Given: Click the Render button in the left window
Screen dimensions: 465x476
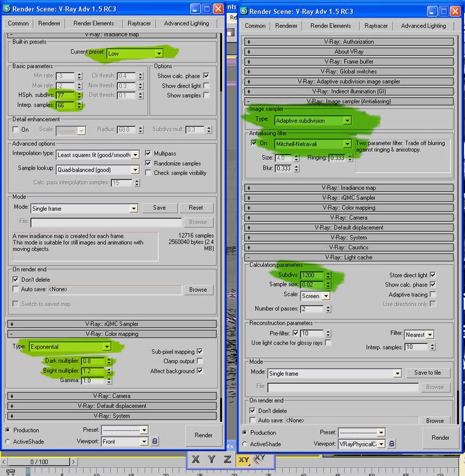Looking at the screenshot, I should click(x=203, y=435).
